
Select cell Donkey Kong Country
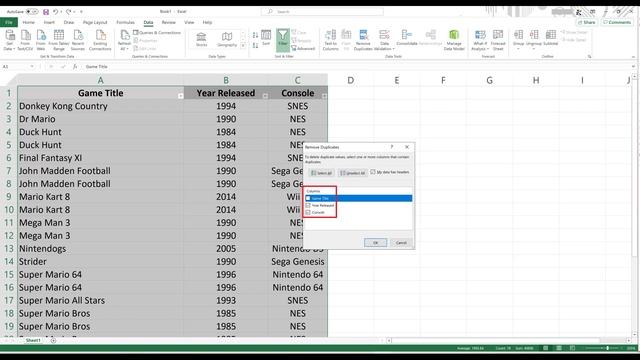point(100,106)
